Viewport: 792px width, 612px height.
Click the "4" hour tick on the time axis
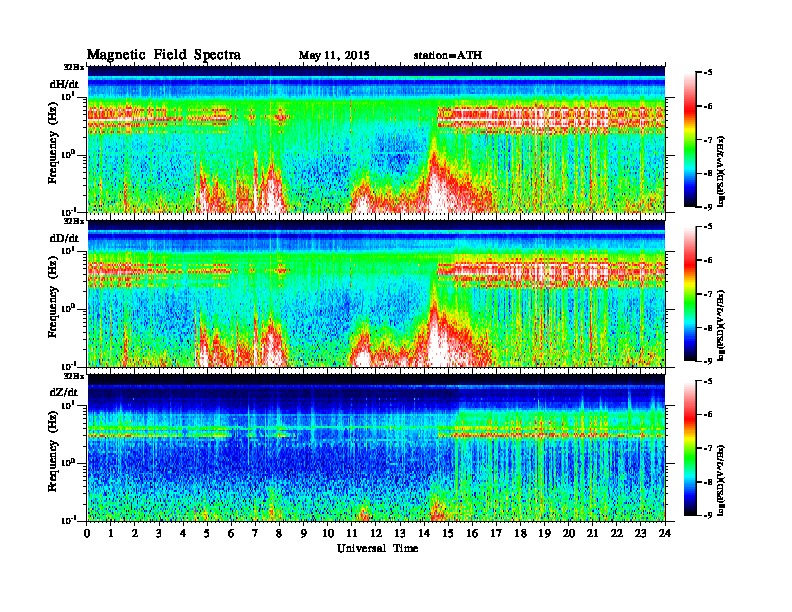click(x=183, y=534)
